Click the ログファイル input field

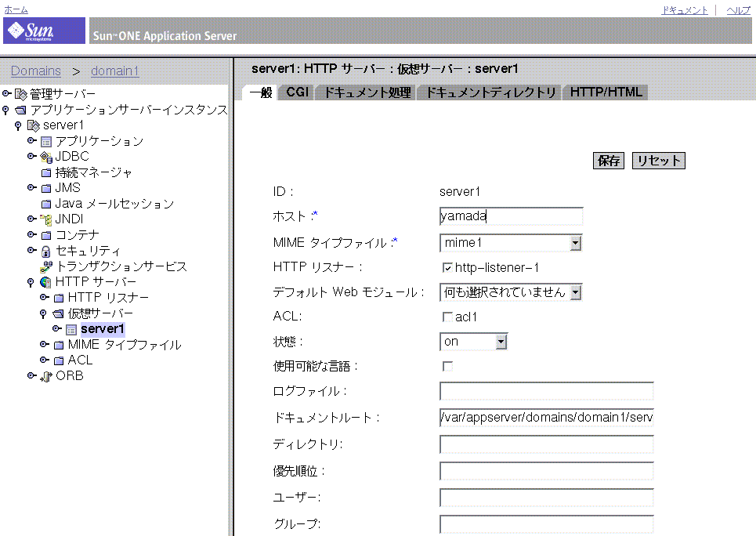pos(547,391)
